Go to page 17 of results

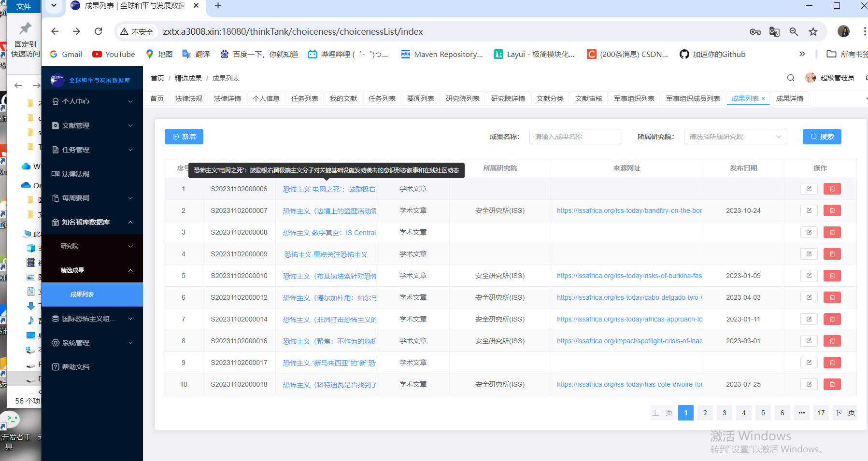(821, 413)
